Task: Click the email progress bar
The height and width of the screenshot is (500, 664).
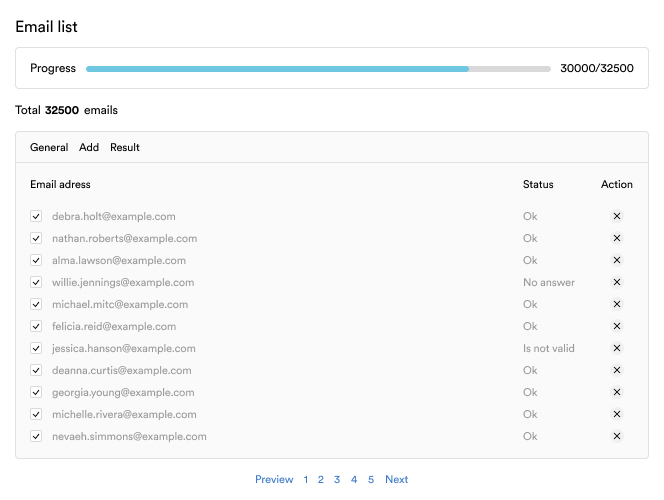Action: 318,69
